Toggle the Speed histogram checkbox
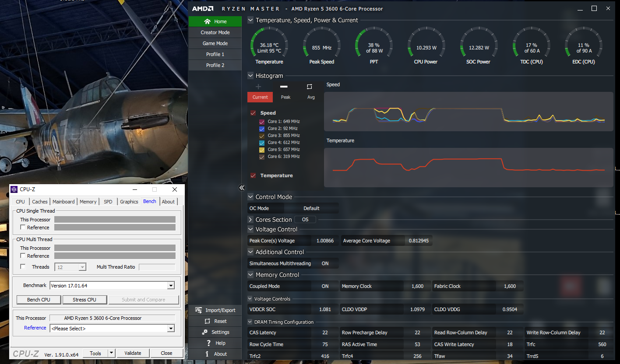 [253, 113]
